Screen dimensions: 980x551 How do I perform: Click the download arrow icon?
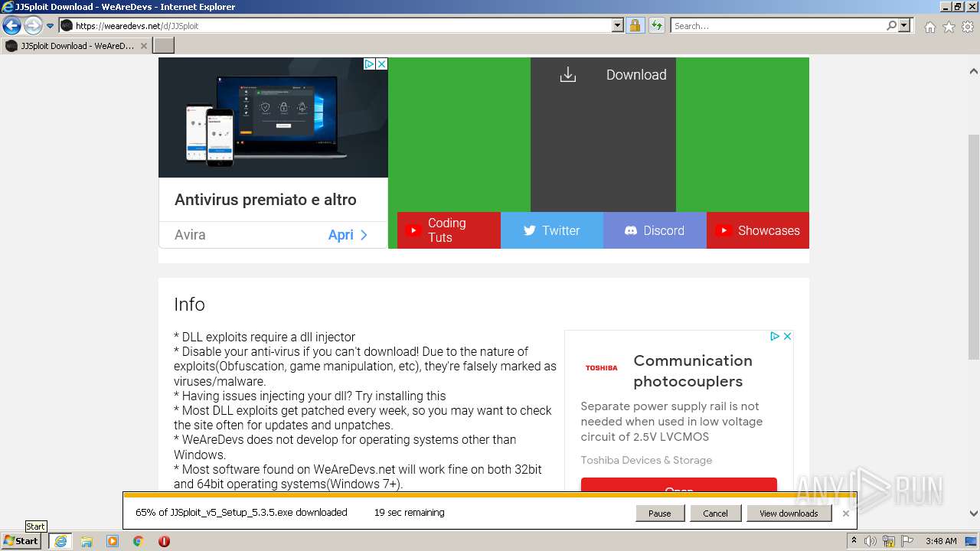coord(567,74)
